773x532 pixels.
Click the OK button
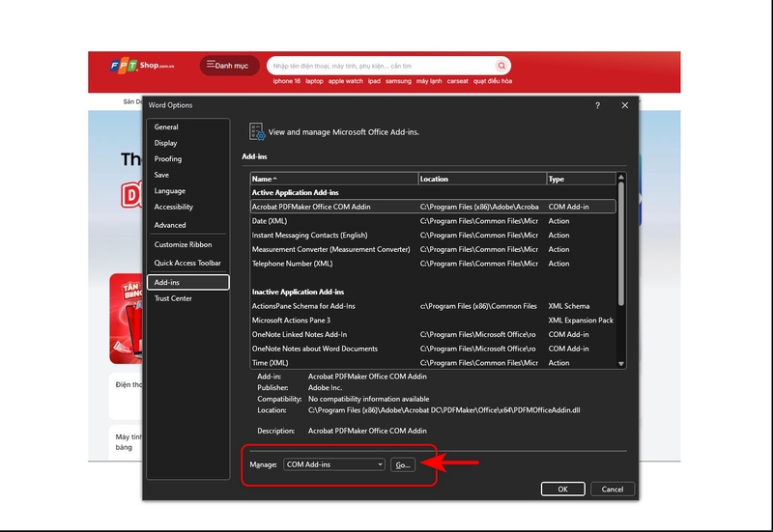[562, 490]
